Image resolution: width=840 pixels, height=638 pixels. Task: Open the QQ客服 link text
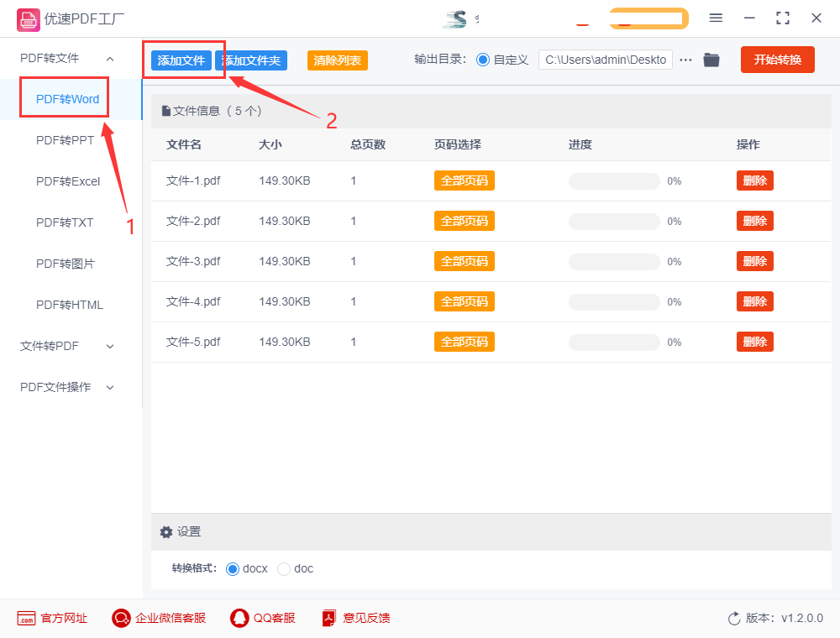coord(275,618)
